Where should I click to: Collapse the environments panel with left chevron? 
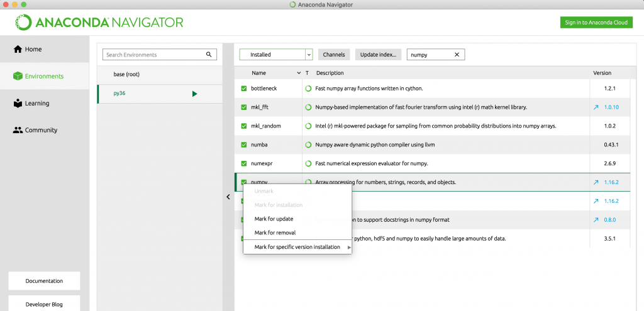(x=228, y=197)
